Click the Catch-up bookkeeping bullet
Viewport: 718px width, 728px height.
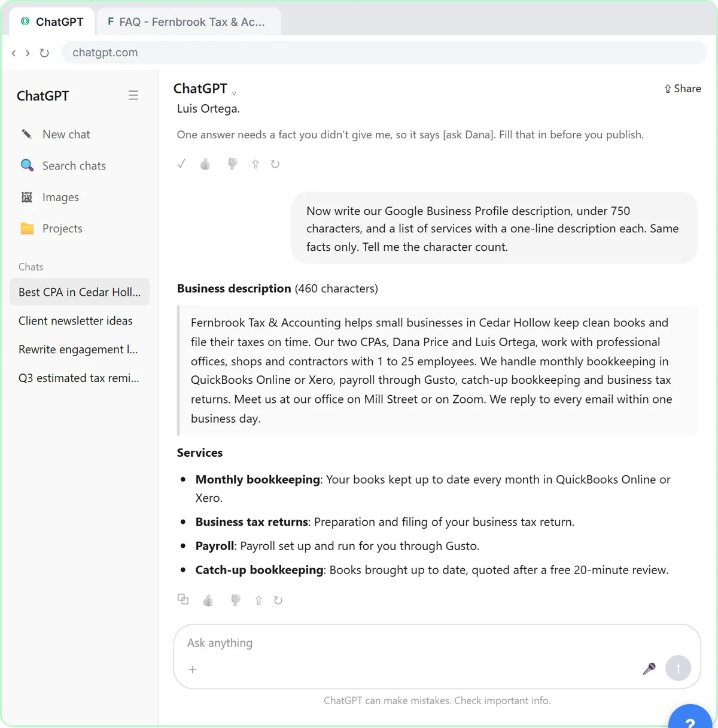(x=432, y=570)
